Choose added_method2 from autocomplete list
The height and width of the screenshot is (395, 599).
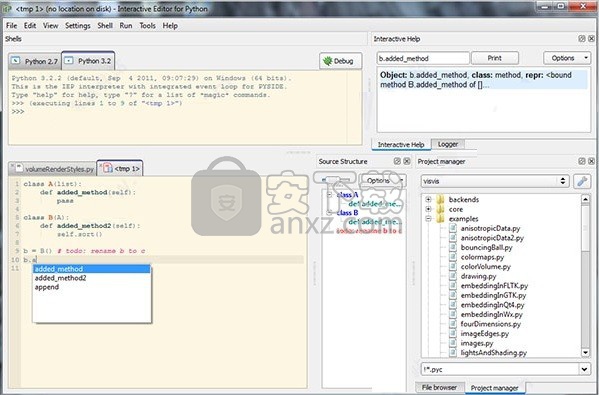click(92, 278)
